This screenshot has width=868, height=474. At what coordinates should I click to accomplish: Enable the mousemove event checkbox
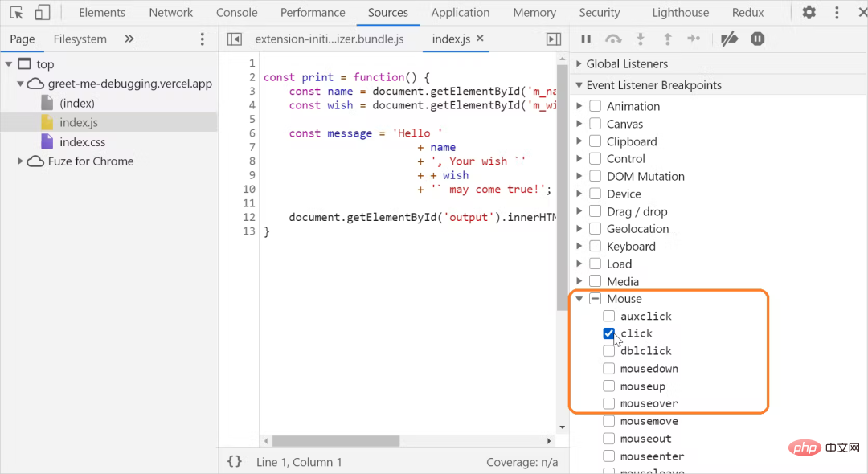(609, 421)
